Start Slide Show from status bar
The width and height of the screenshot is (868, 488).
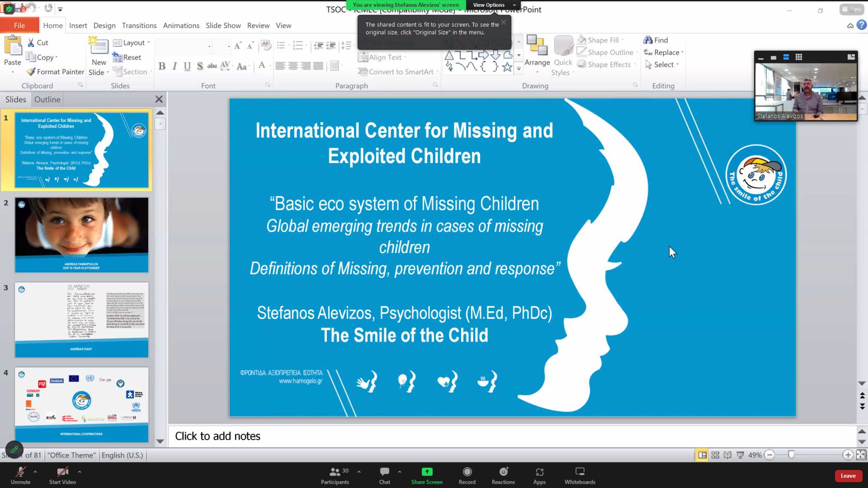pyautogui.click(x=740, y=455)
